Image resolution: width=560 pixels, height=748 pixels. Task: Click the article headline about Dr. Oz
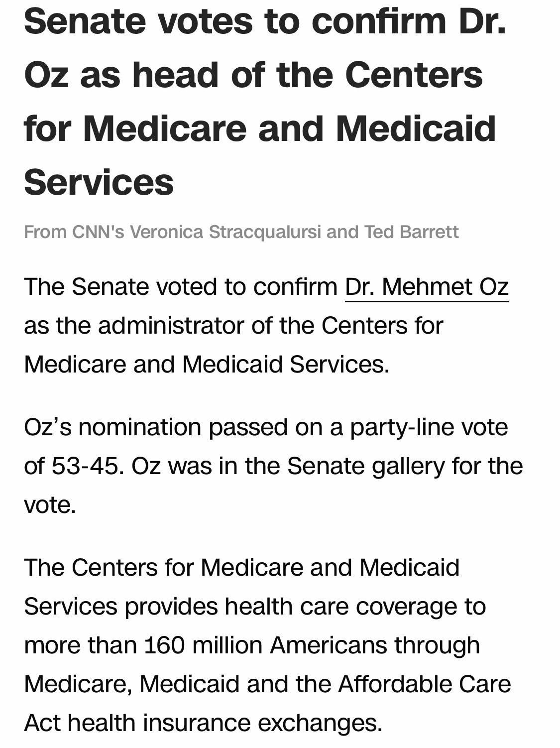(x=265, y=102)
